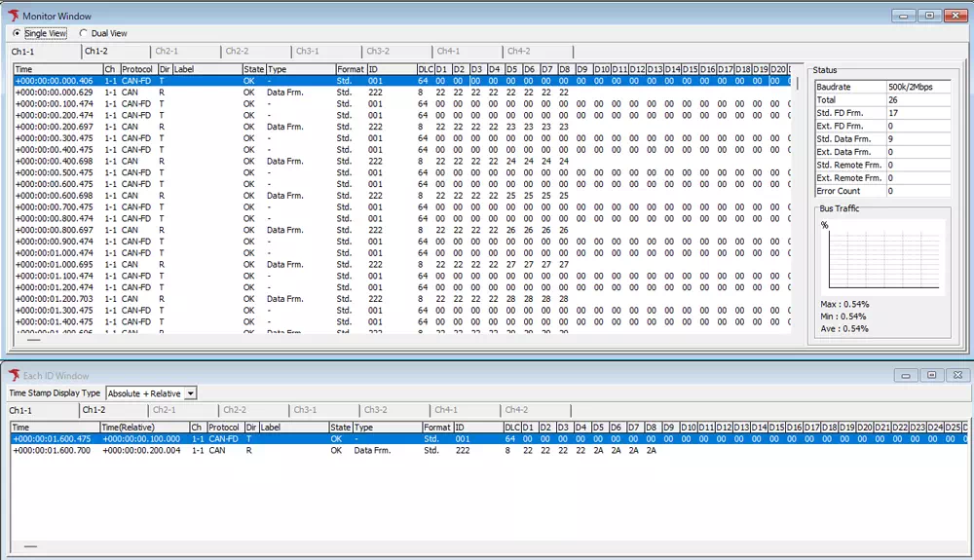Image resolution: width=974 pixels, height=560 pixels.
Task: Restore the Each ID Window size
Action: point(931,375)
